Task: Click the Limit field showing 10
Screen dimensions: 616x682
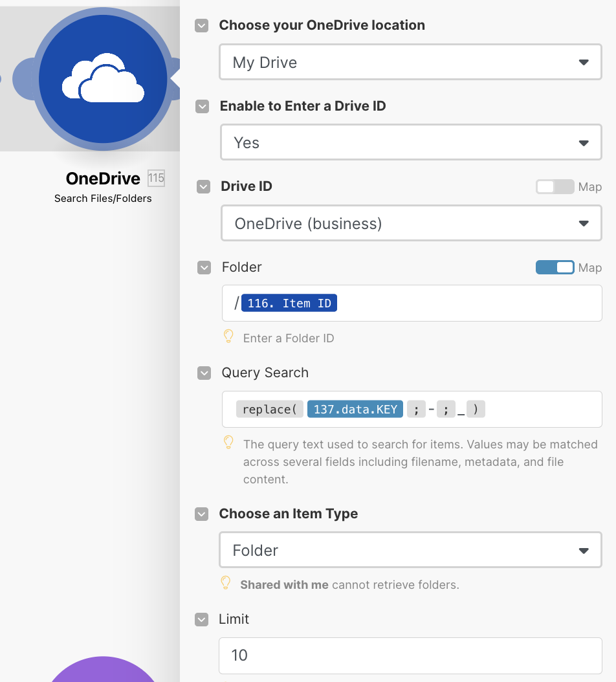Action: [410, 655]
